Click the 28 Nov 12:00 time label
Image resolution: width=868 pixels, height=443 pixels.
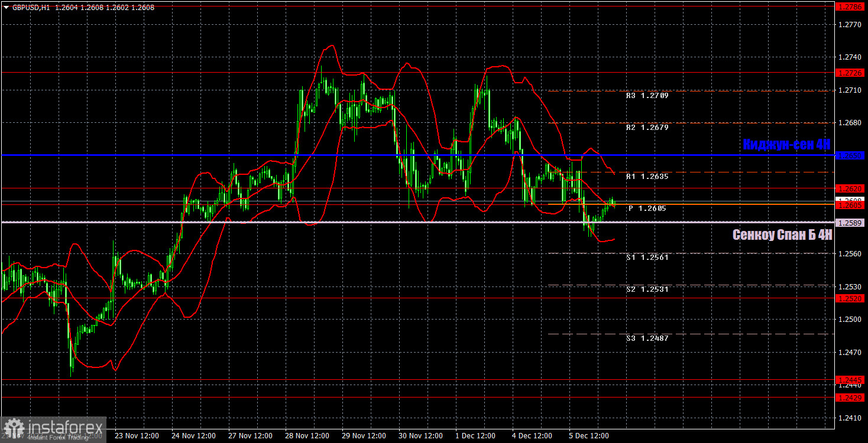[307, 436]
